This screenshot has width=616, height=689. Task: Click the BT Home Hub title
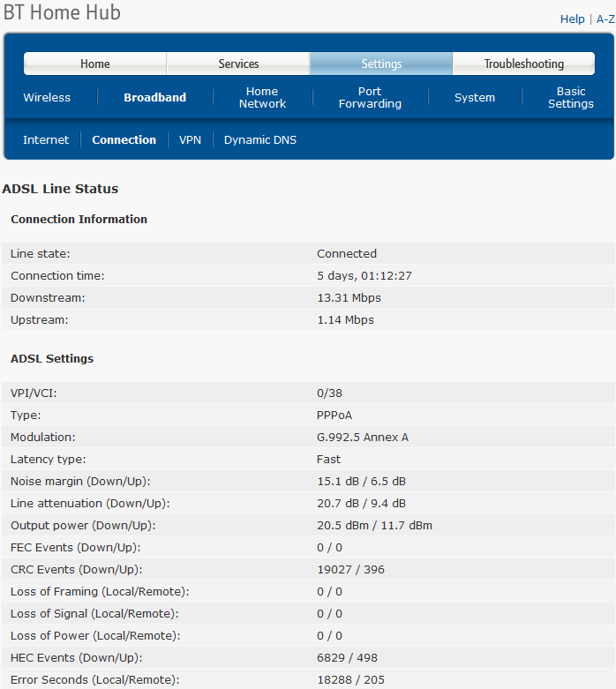pyautogui.click(x=62, y=12)
